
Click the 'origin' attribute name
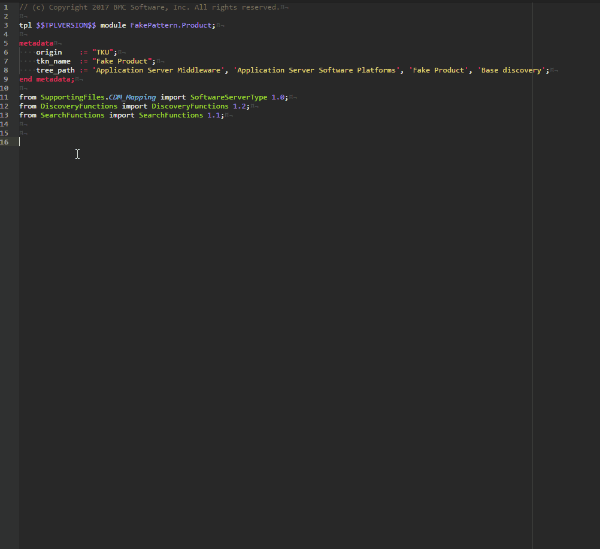(x=49, y=52)
